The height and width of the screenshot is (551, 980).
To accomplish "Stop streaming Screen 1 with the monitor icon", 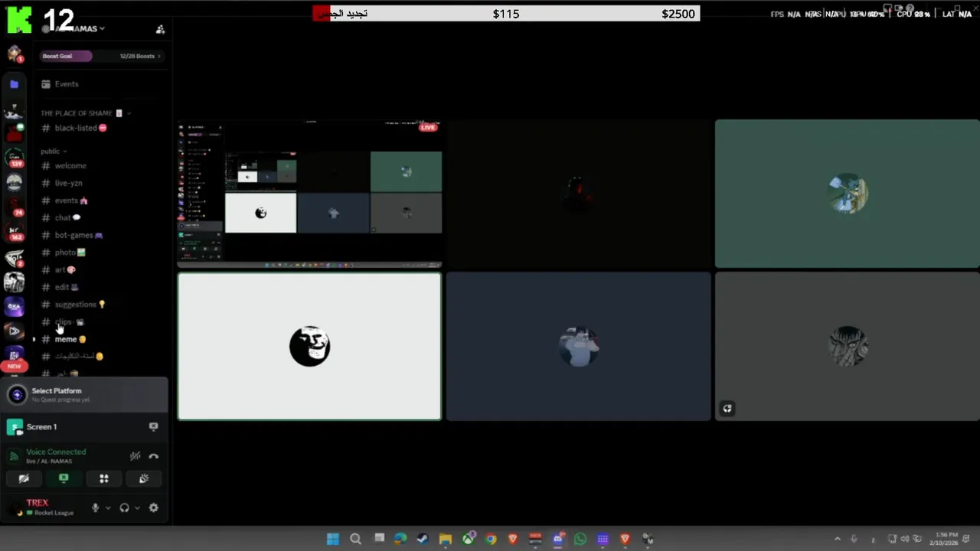I will click(153, 426).
